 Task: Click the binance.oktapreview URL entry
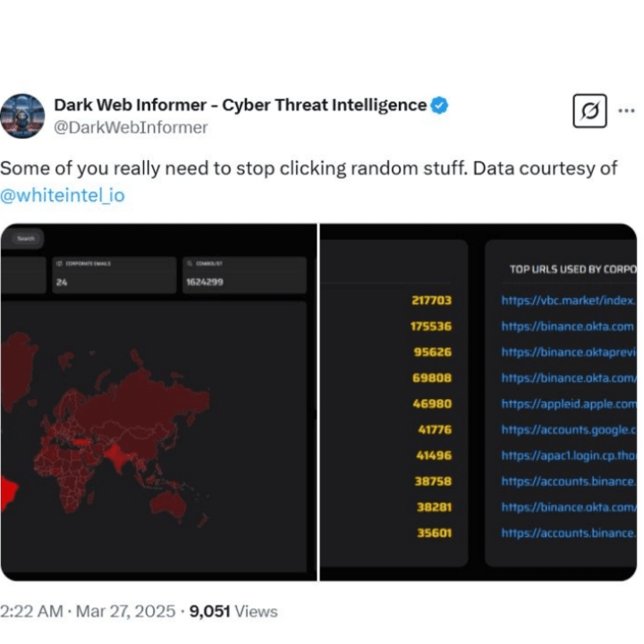(x=568, y=352)
